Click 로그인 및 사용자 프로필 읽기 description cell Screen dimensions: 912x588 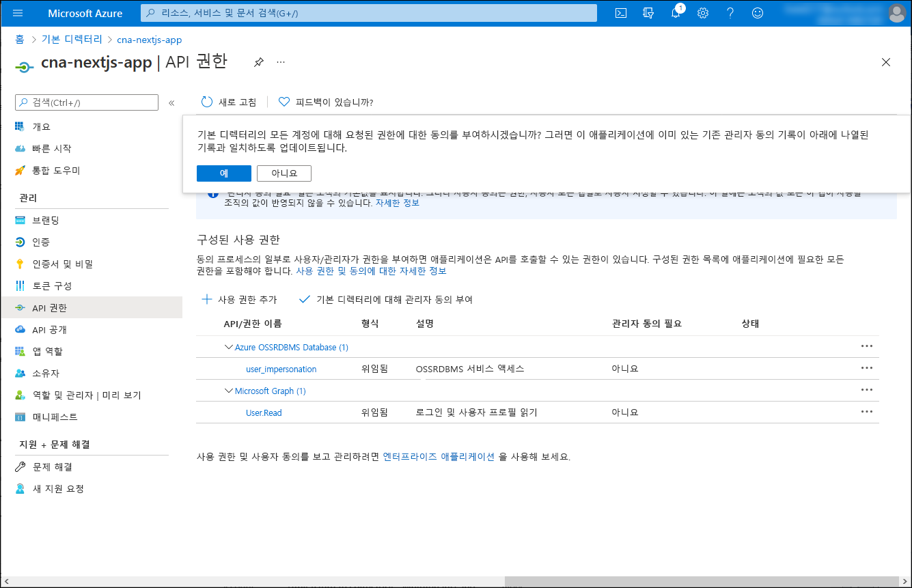point(476,412)
